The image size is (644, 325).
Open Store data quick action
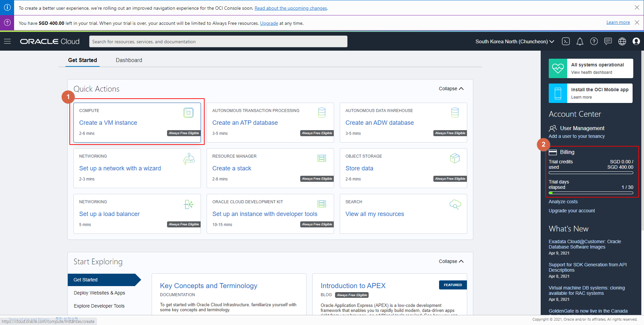click(x=359, y=168)
